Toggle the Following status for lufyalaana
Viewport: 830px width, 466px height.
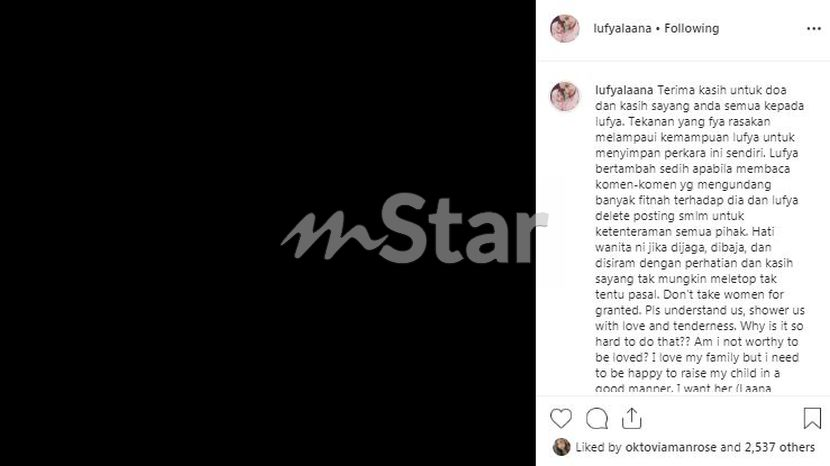(691, 29)
